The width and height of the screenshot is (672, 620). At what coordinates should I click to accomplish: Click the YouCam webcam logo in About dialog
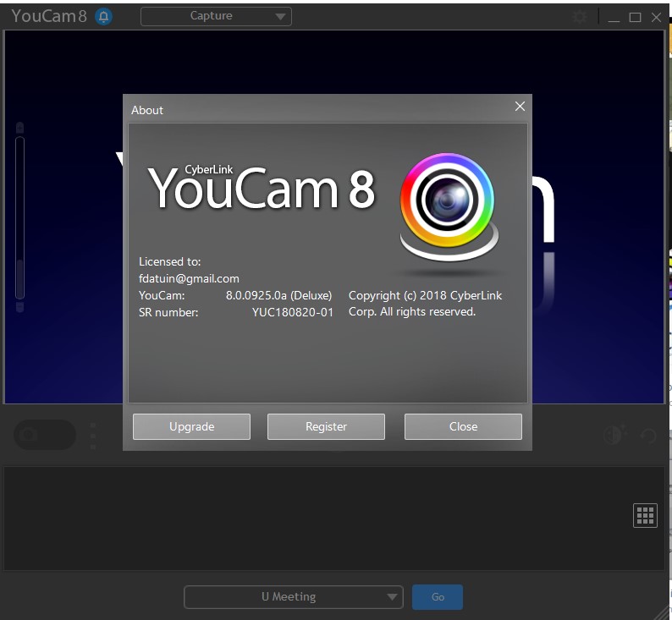pos(449,207)
